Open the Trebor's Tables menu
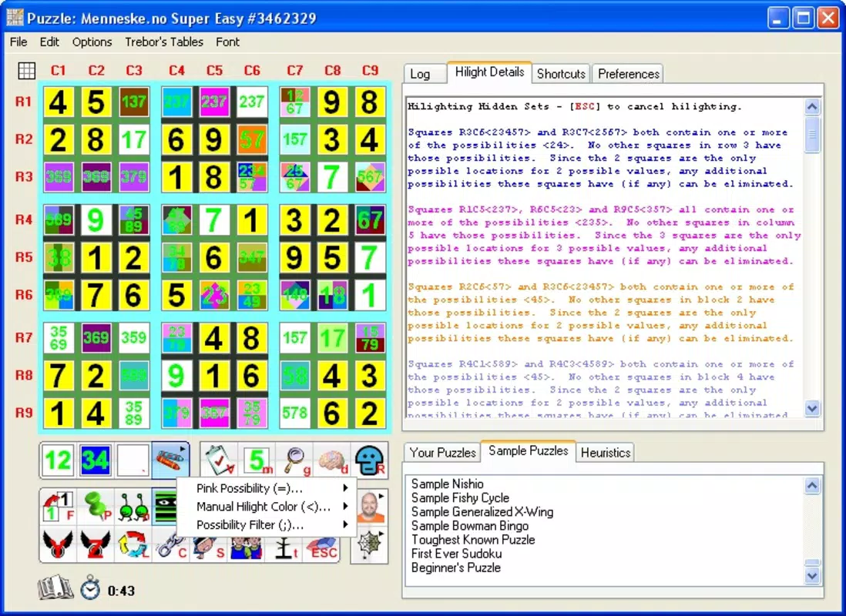This screenshot has width=846, height=616. (x=164, y=42)
